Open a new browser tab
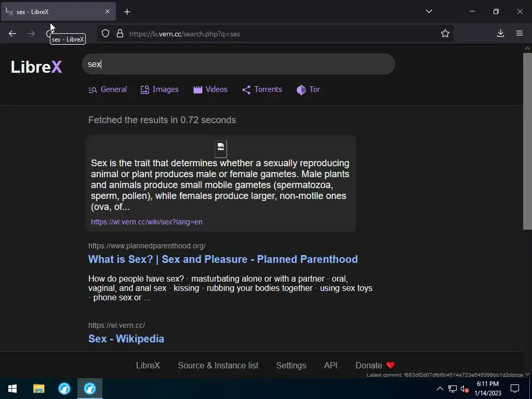532x399 pixels. coord(127,12)
